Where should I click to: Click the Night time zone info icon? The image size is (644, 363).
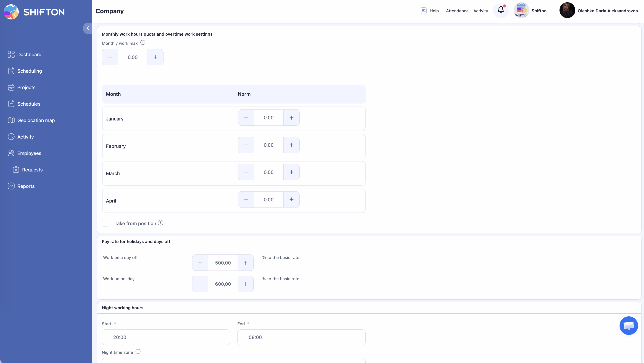[x=138, y=352]
